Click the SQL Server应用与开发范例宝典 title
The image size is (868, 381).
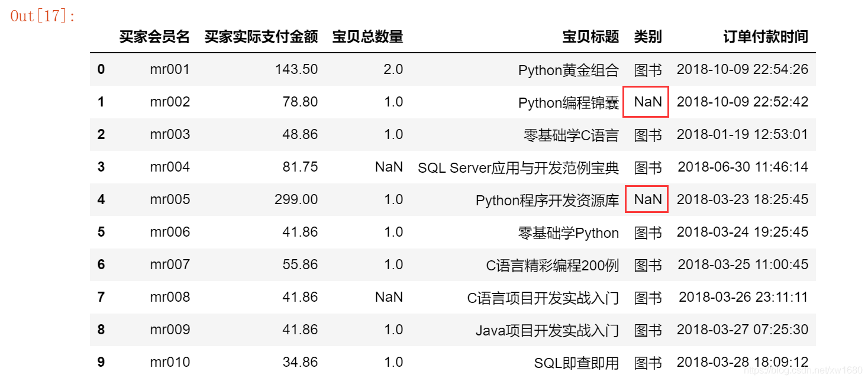[518, 167]
